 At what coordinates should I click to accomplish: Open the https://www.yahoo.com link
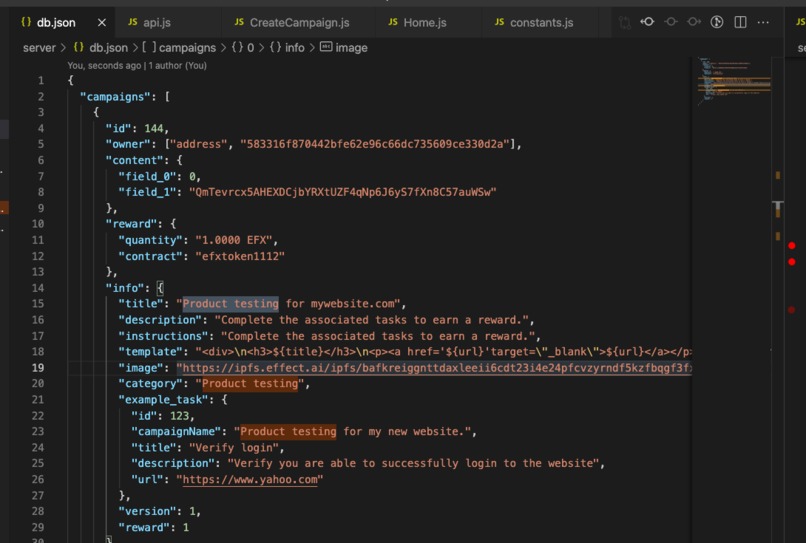250,479
